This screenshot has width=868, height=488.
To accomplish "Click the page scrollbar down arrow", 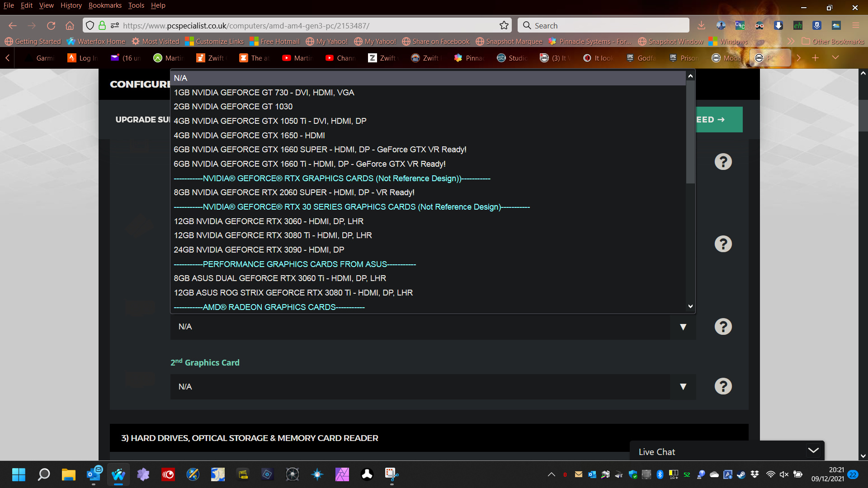I will 863,456.
